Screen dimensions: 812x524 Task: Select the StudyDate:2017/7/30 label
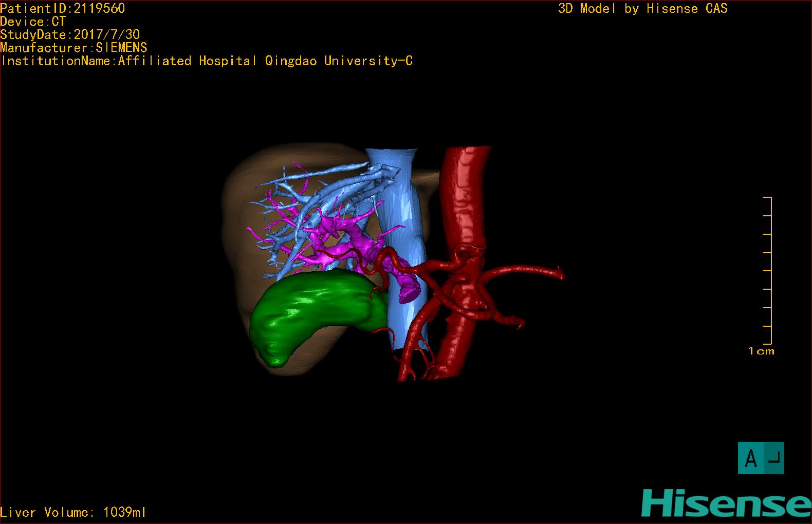pos(70,34)
